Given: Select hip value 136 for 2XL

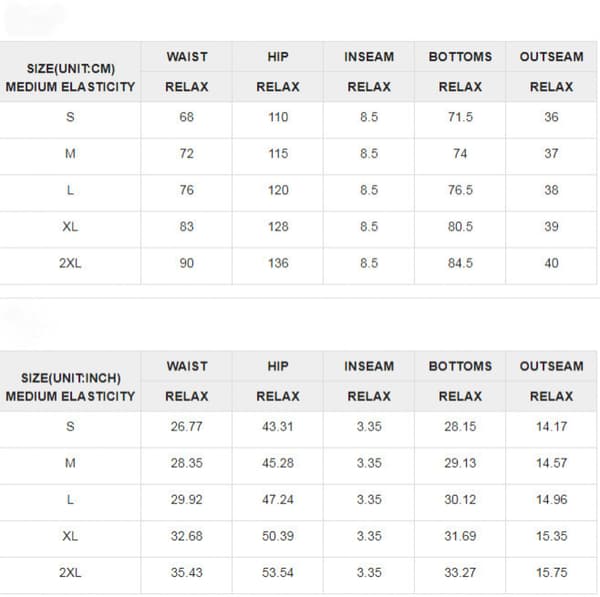Looking at the screenshot, I should point(278,263).
